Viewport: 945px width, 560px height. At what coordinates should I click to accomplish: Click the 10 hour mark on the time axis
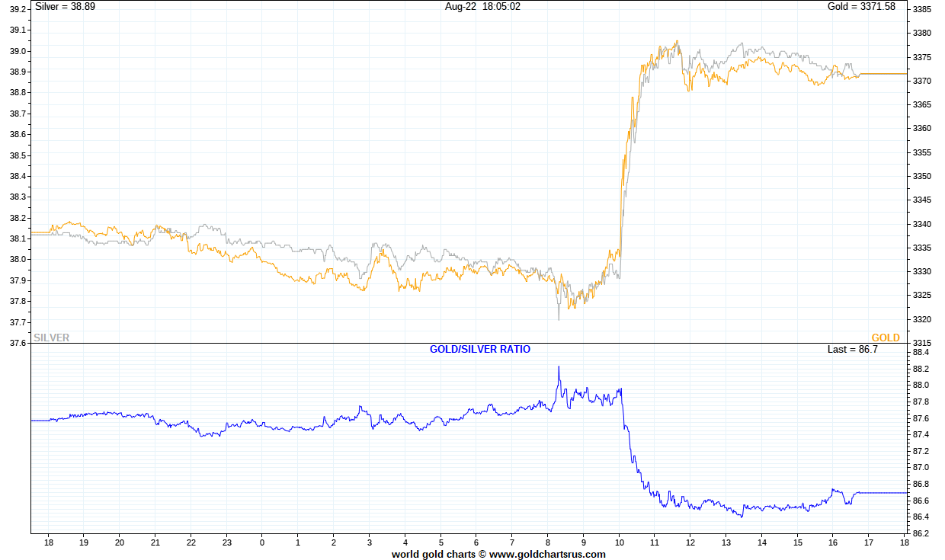(619, 542)
